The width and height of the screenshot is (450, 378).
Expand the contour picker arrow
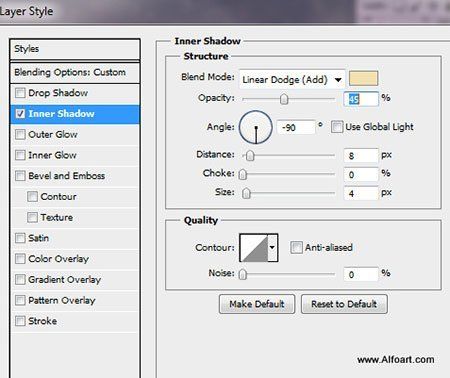272,248
